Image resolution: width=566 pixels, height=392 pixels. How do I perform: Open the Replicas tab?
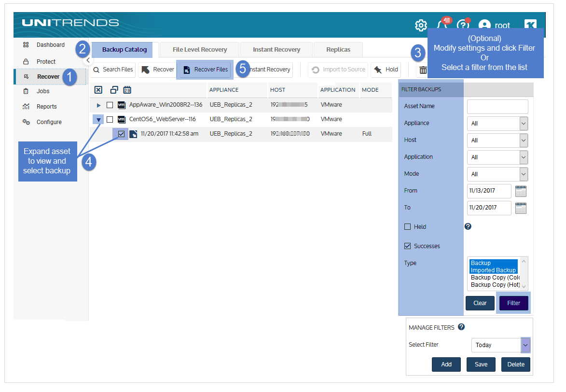point(338,50)
